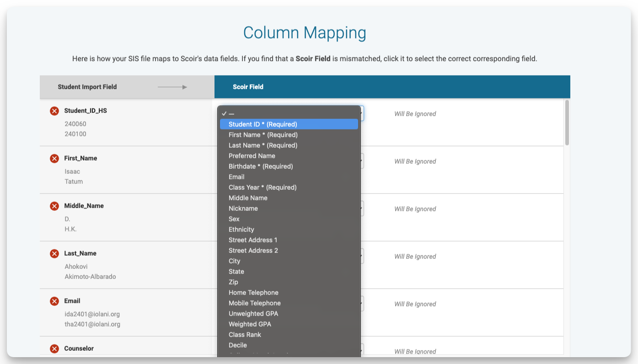Choose Class Rank from the list
638x364 pixels.
(x=289, y=334)
